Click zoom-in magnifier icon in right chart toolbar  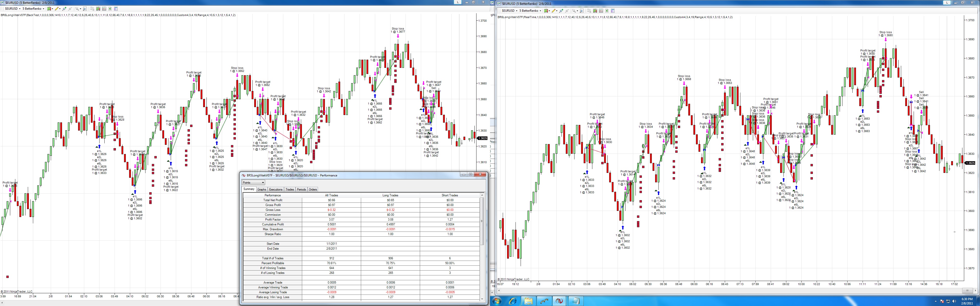coord(561,11)
